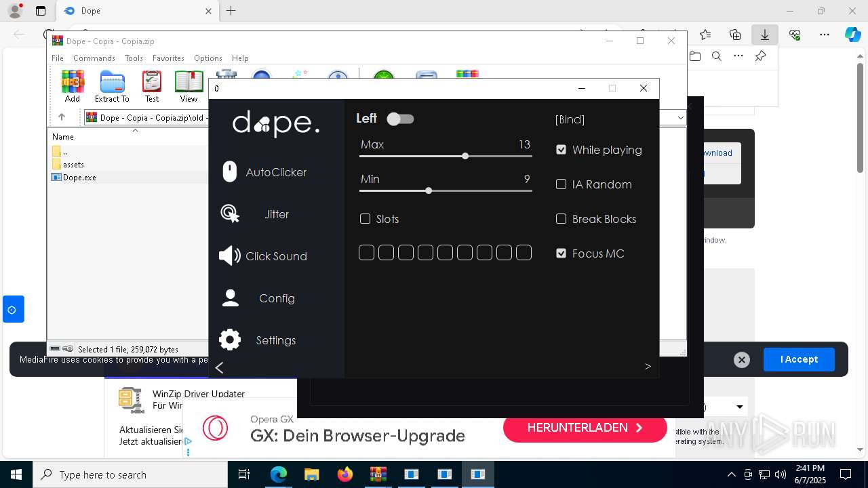Screen dimensions: 868x488
Task: Select the last slot box
Action: click(524, 253)
